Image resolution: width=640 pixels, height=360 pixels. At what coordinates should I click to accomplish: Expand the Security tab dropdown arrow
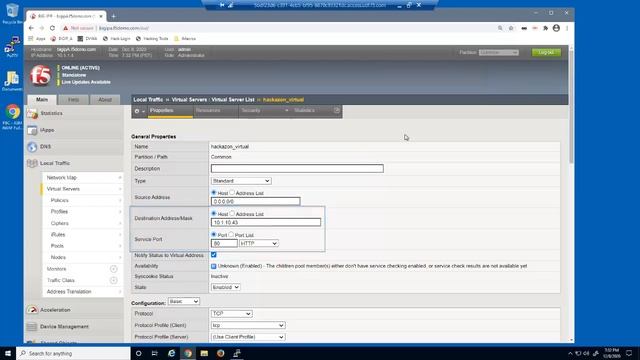pos(287,110)
